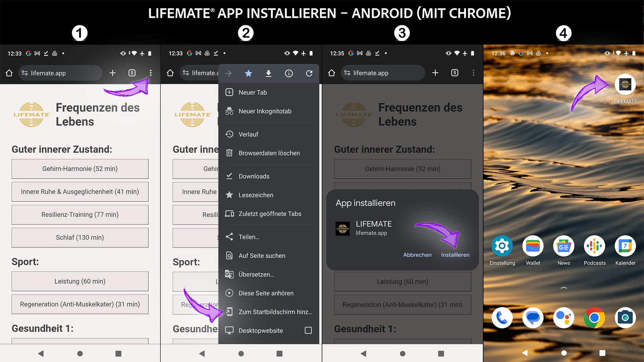Open three-dot overflow menu in first screenshot
Screen dimensions: 644x362
coord(151,73)
